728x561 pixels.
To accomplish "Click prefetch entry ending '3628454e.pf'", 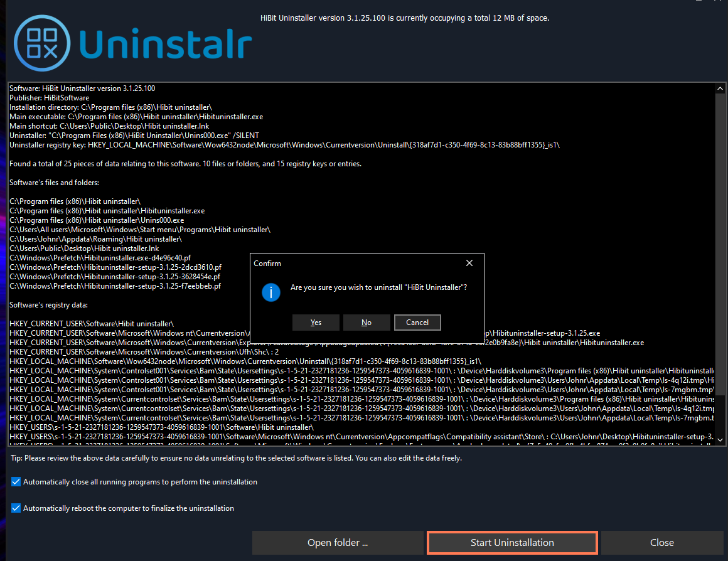I will (x=115, y=277).
